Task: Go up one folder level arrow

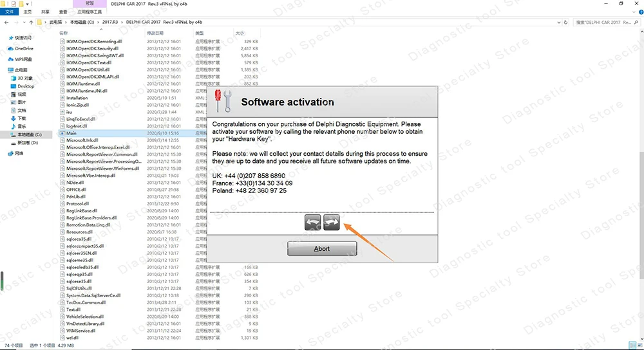Action: [x=31, y=22]
